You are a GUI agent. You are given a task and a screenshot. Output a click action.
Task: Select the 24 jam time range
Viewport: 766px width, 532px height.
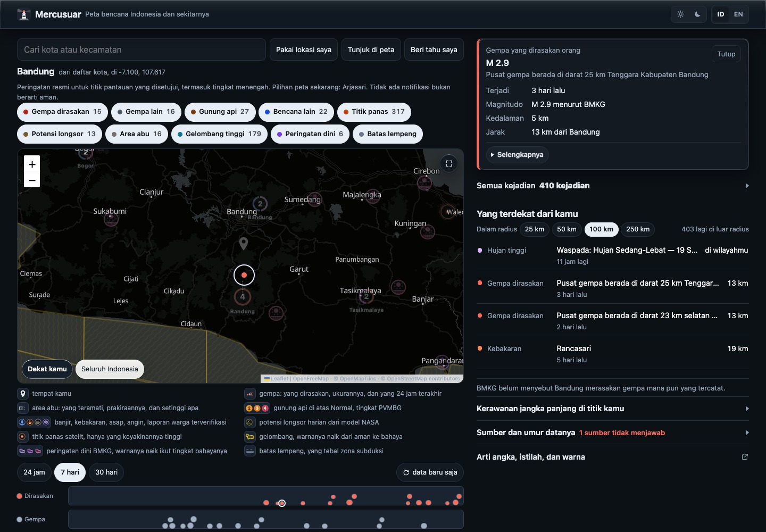35,472
